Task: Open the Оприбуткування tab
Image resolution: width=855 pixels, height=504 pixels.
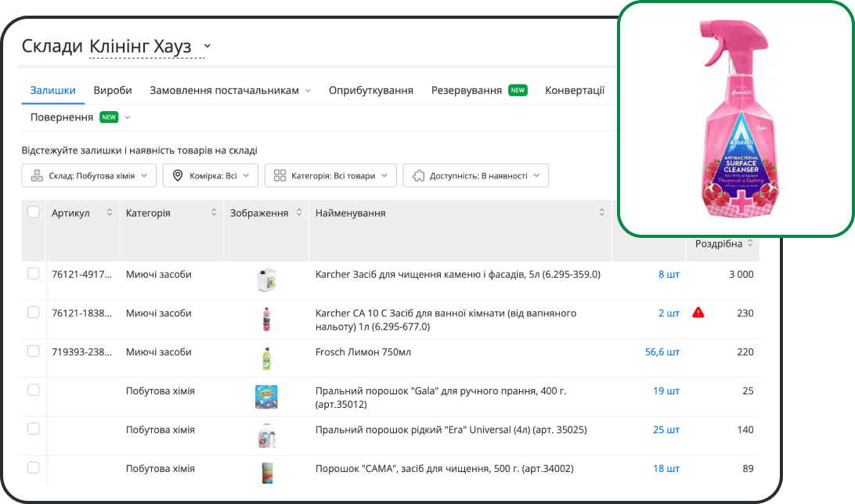Action: (371, 91)
